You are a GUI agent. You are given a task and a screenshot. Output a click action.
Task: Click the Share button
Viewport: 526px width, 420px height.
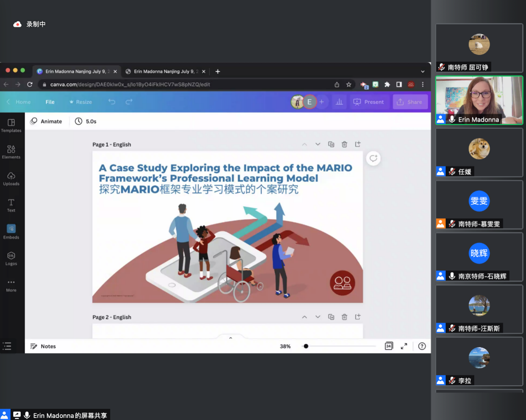pyautogui.click(x=410, y=102)
